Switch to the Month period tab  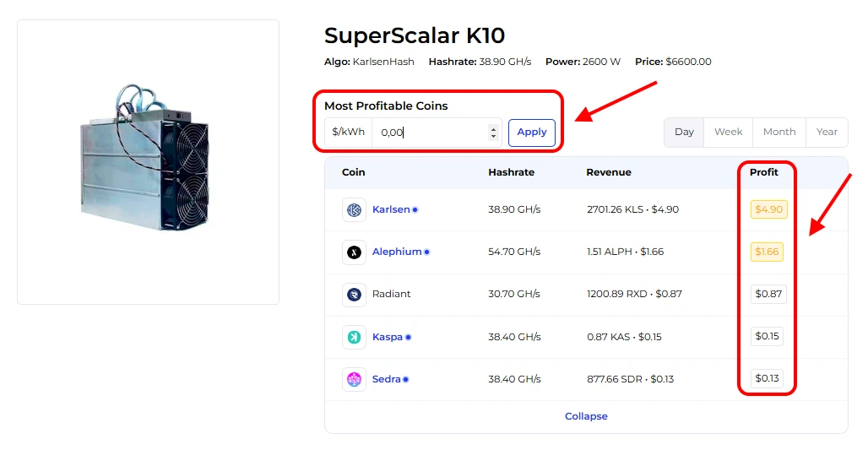point(778,132)
